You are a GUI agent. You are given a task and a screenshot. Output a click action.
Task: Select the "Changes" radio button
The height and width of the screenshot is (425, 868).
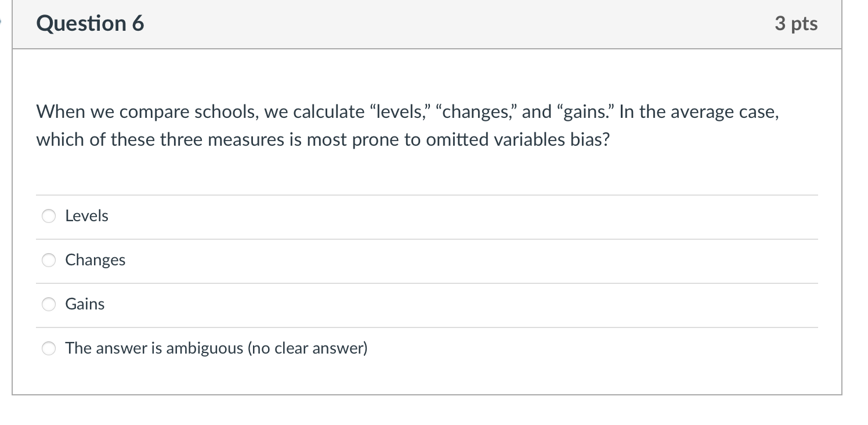pos(49,260)
